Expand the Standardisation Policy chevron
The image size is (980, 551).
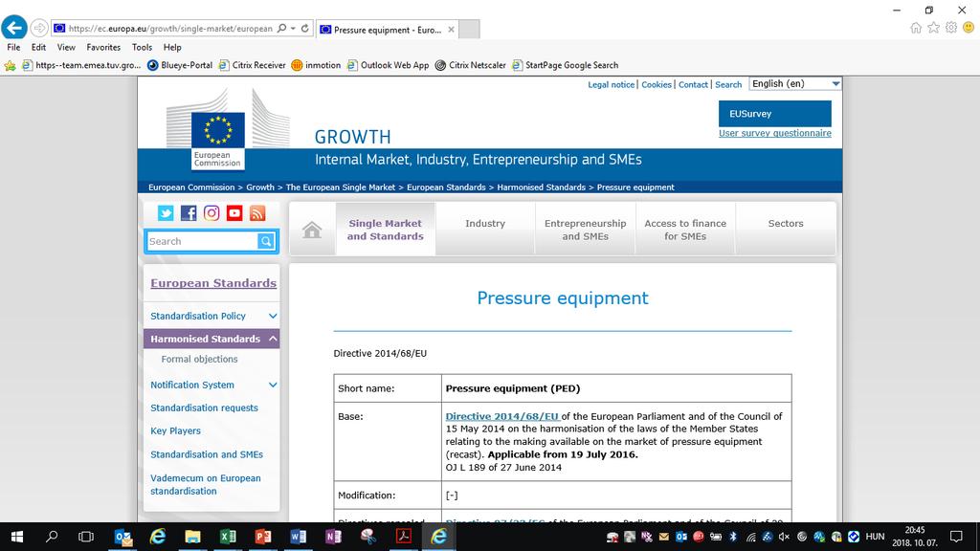coord(273,316)
